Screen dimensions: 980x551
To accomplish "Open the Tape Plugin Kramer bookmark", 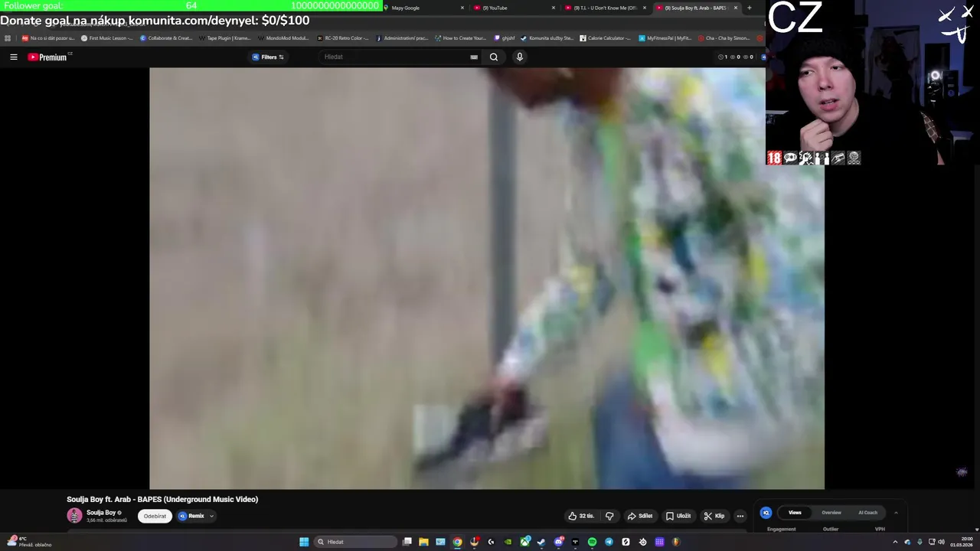I will [224, 37].
